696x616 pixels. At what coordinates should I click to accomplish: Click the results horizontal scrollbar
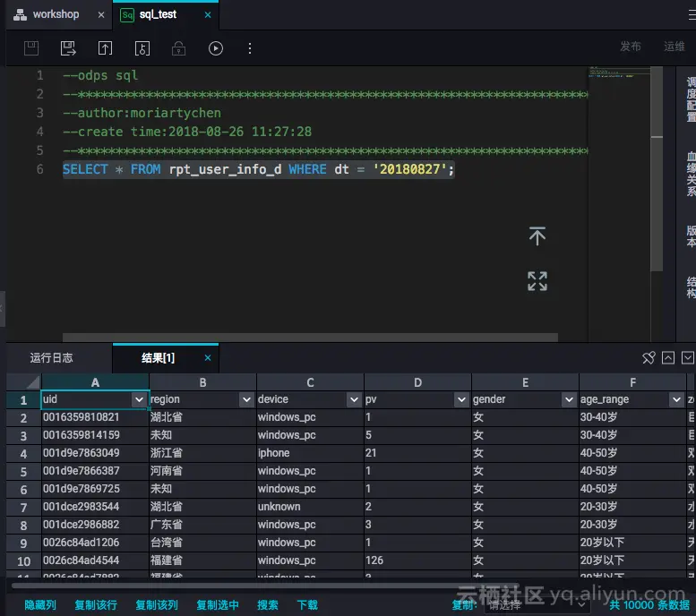266,586
